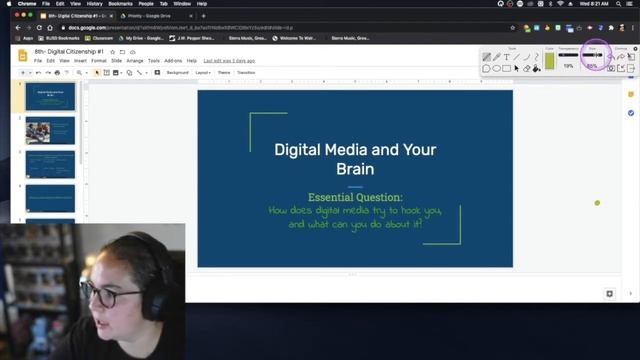Click the Slides toolbar undo button
640x360 pixels.
[x=38, y=73]
